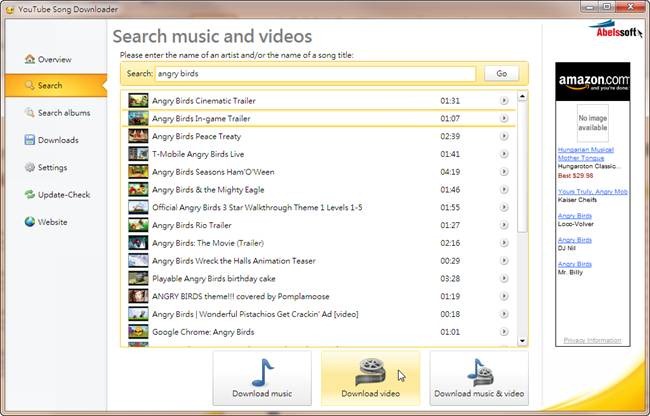Click the No image available placeholder in the ad

[x=593, y=123]
